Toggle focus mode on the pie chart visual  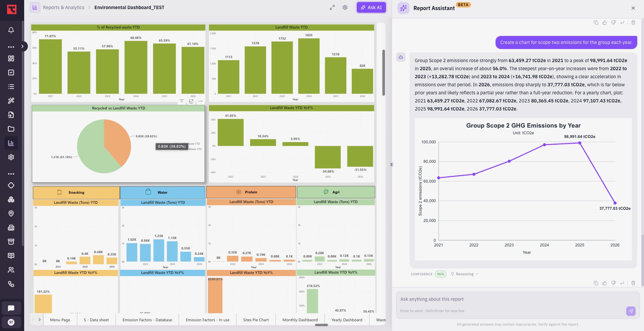point(191,101)
